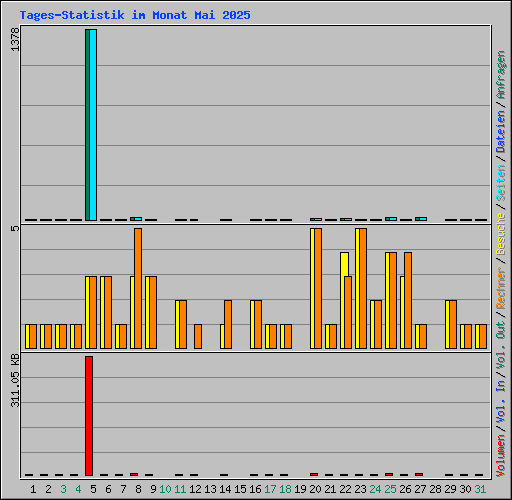Click the green x-axis day label 18
The image size is (512, 500).
285,489
